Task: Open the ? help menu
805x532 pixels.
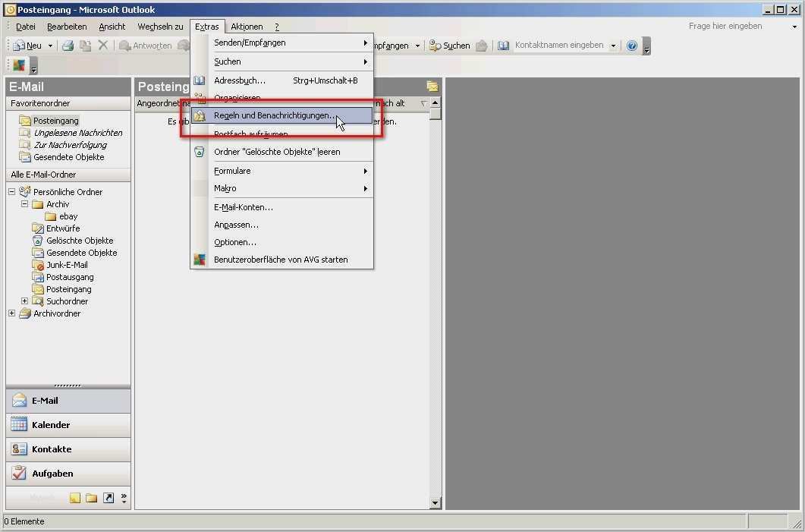Action: click(277, 27)
